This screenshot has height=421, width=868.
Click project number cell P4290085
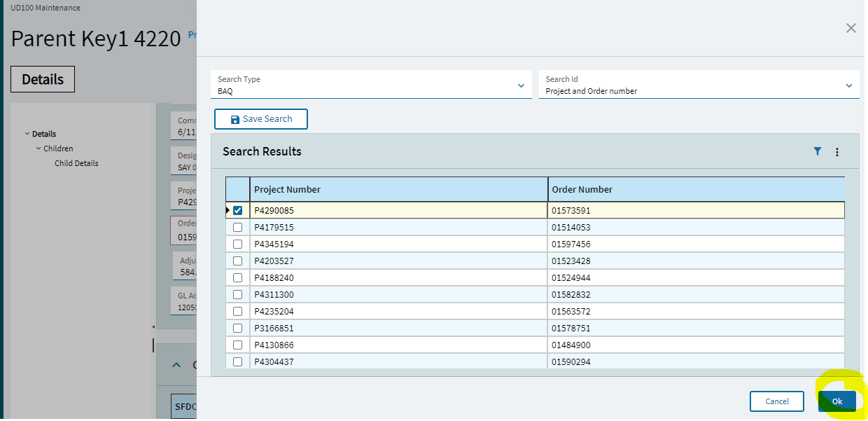click(398, 210)
